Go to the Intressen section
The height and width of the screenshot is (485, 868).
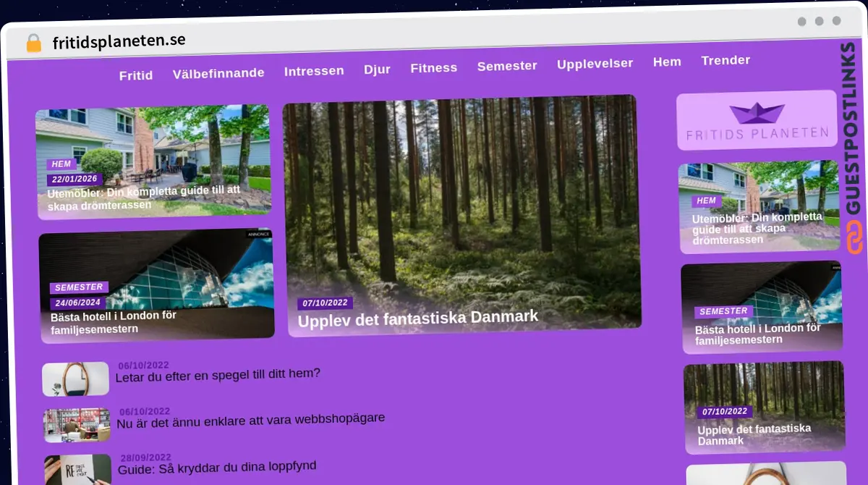point(314,71)
